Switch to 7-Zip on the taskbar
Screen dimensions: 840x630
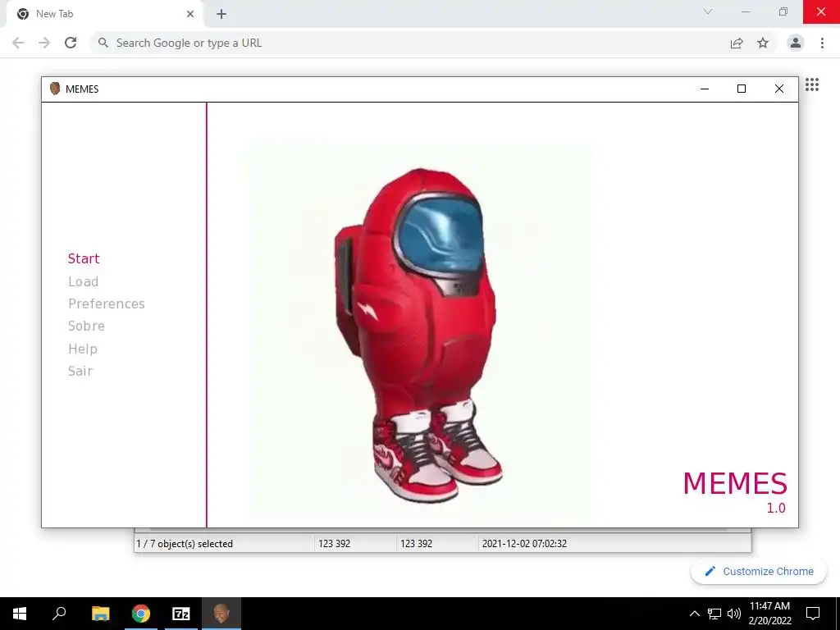181,614
